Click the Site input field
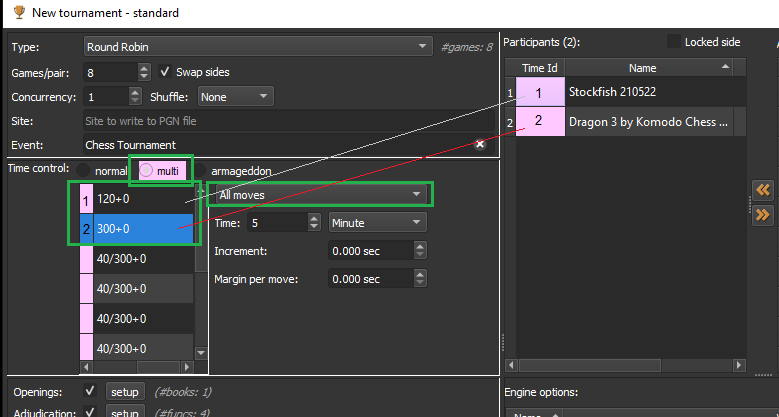The image size is (779, 417). [289, 121]
